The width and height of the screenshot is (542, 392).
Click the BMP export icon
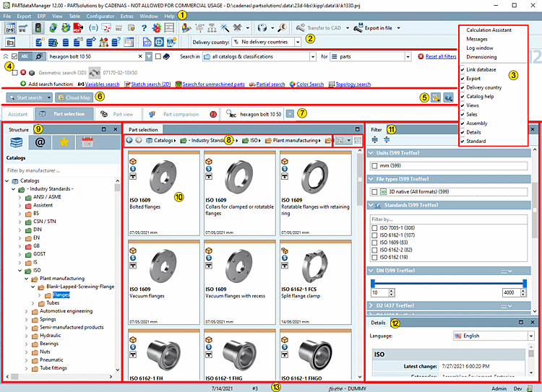pos(10,27)
